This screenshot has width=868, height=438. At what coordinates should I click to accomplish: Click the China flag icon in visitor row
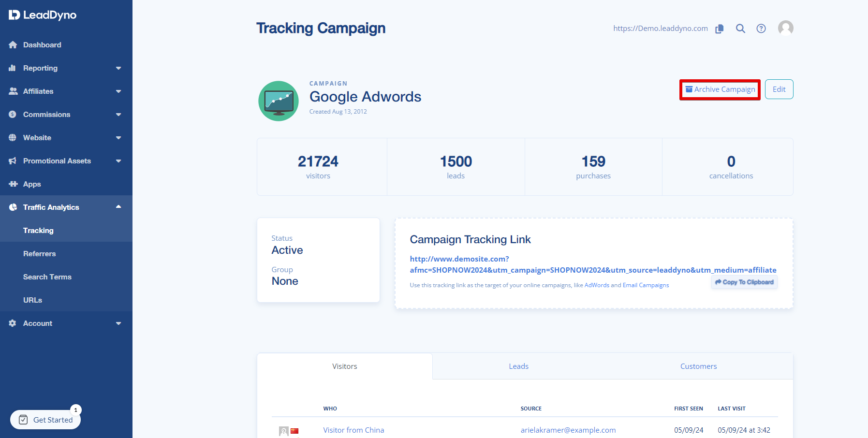pos(294,431)
